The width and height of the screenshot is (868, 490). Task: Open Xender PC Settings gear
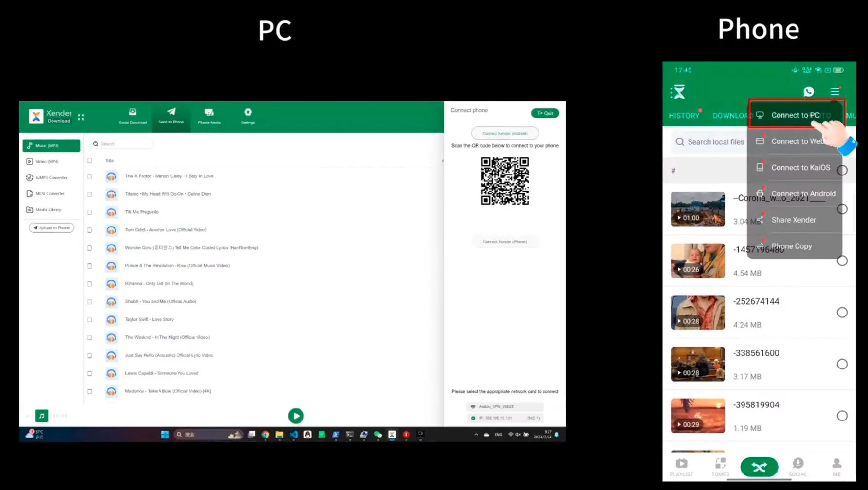click(248, 116)
